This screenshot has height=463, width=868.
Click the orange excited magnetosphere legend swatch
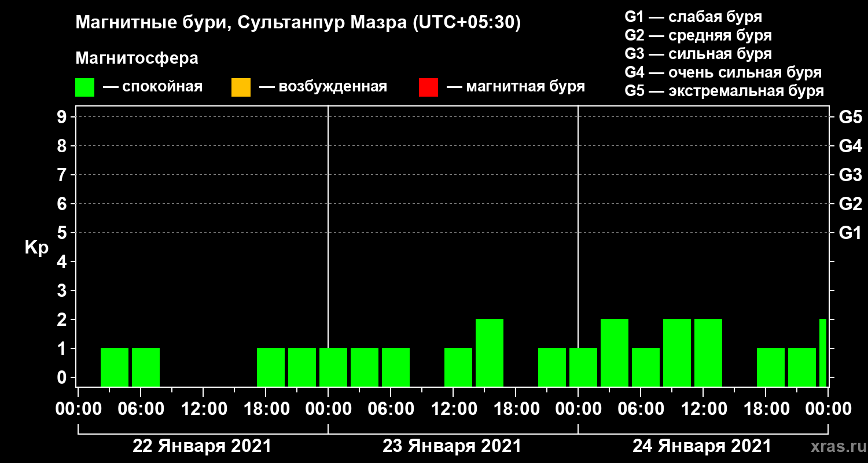tap(241, 87)
